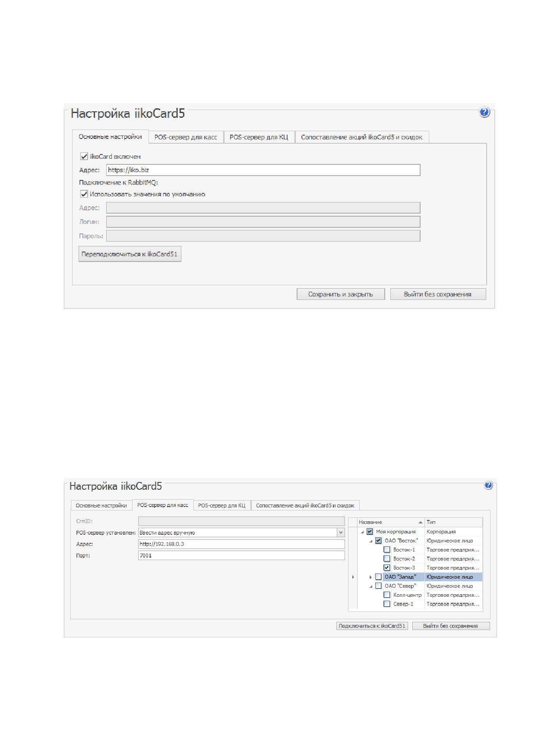Screen dimensions: 535x756
Task: Select the 'Моя корпорация' tree row
Action: click(420, 532)
